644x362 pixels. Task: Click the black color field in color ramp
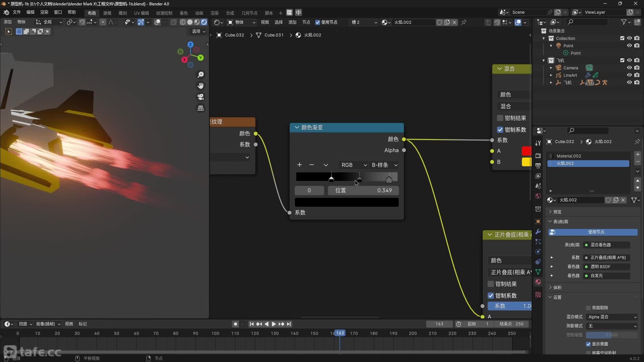[x=346, y=202]
